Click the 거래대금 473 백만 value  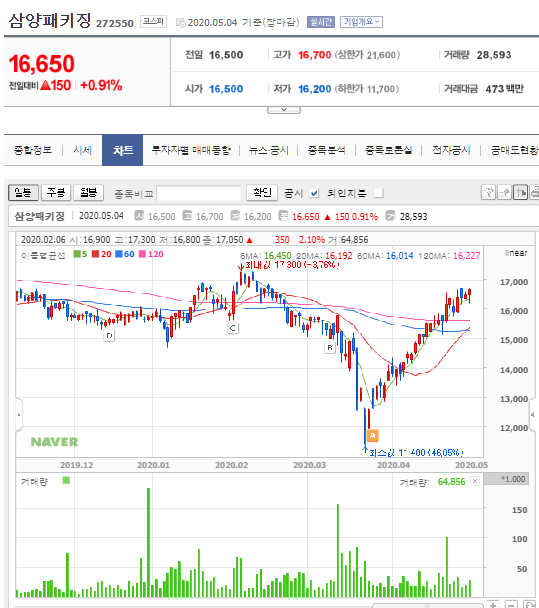[x=504, y=89]
